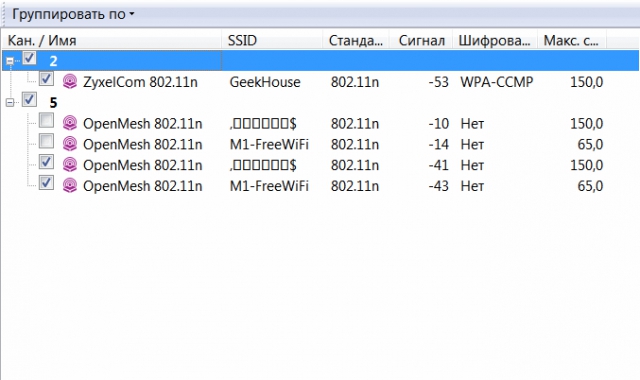Click 65,0 max speed in -14 row
The width and height of the screenshot is (640, 380).
point(590,144)
